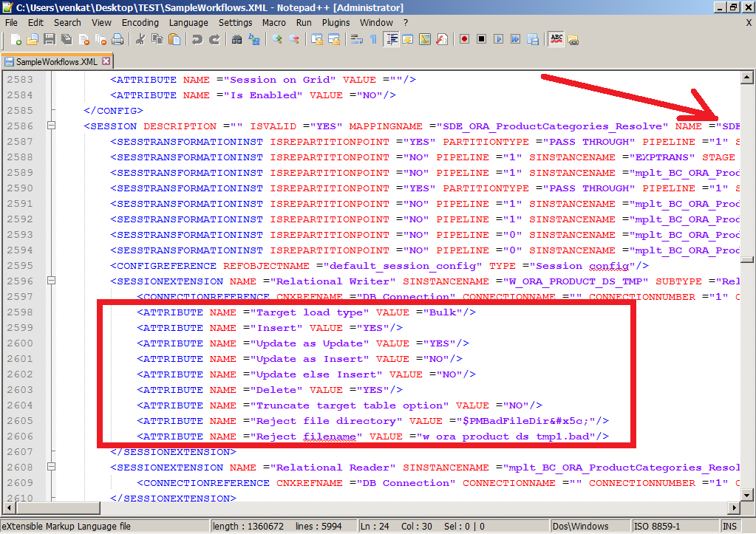The width and height of the screenshot is (756, 534).
Task: Click the horizontal scrollbar left arrow
Action: point(8,507)
